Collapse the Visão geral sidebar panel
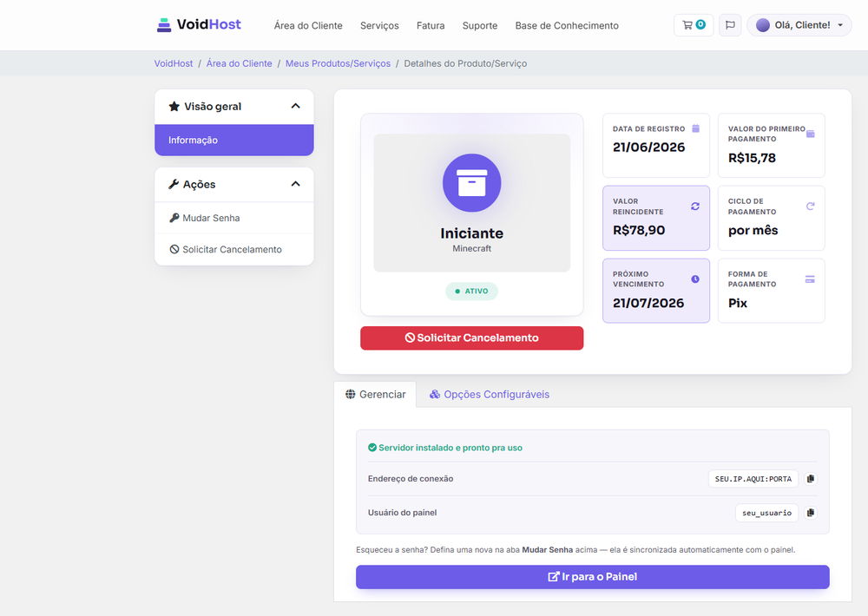 tap(295, 106)
